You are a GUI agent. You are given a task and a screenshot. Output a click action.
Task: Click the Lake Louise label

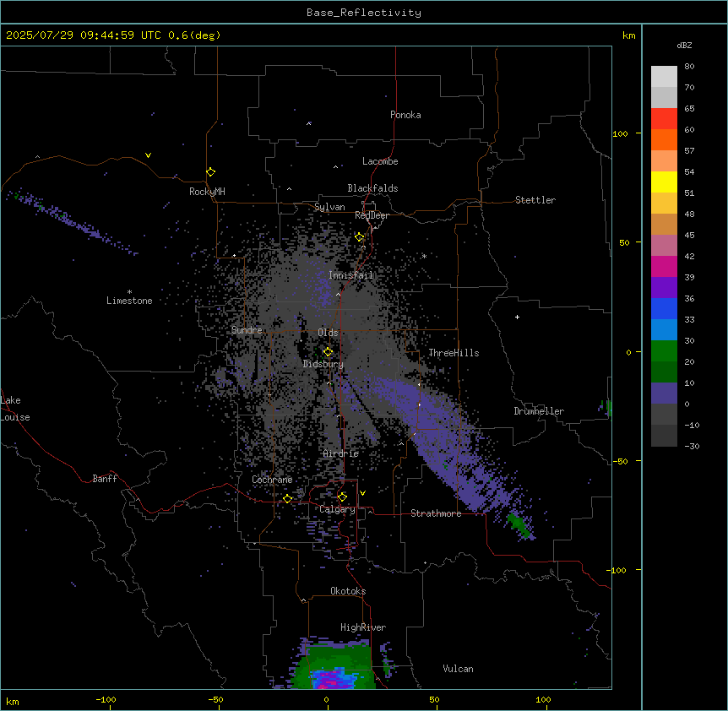15,409
